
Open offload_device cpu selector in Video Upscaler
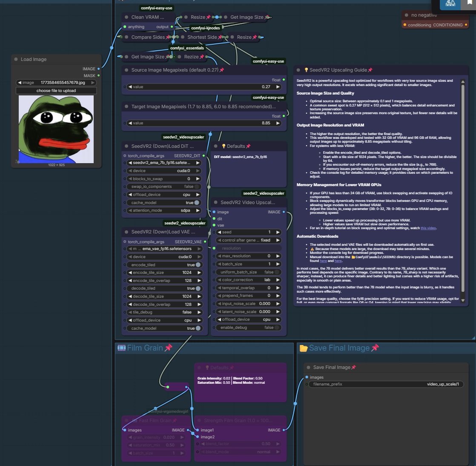(249, 319)
